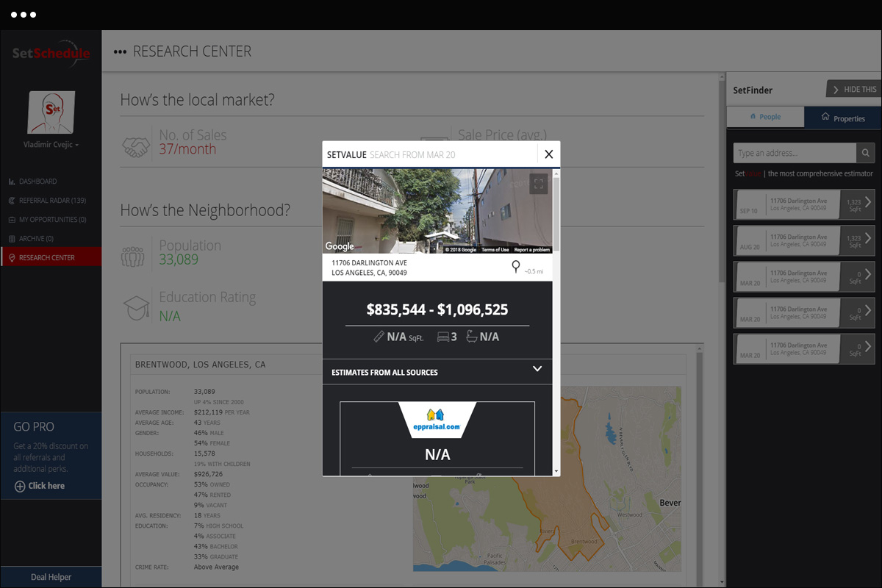Open the Vladimir Cvejic user dropdown
882x588 pixels.
point(51,145)
